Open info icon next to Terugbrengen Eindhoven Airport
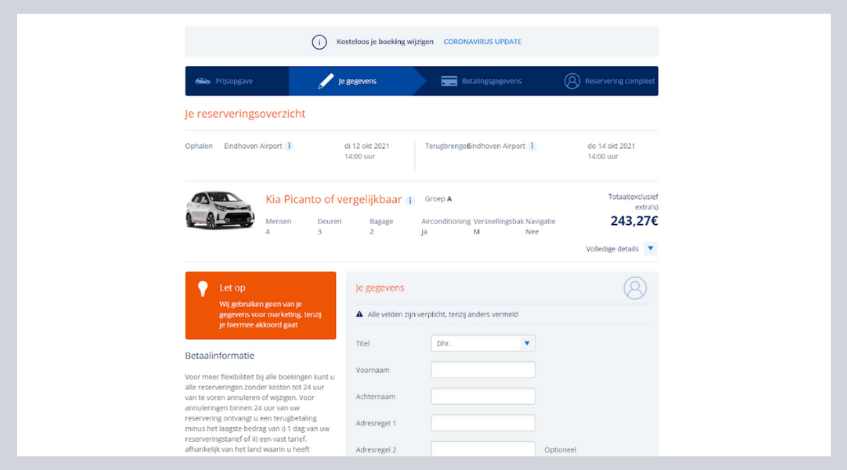Image resolution: width=847 pixels, height=470 pixels. pos(532,146)
